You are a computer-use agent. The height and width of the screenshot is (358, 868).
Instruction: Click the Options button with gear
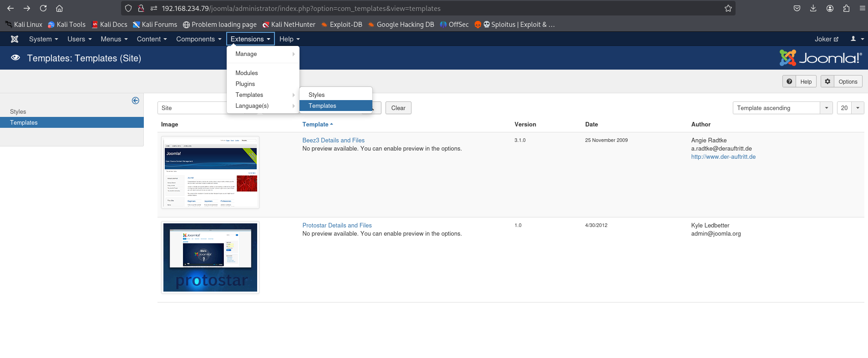click(x=842, y=81)
